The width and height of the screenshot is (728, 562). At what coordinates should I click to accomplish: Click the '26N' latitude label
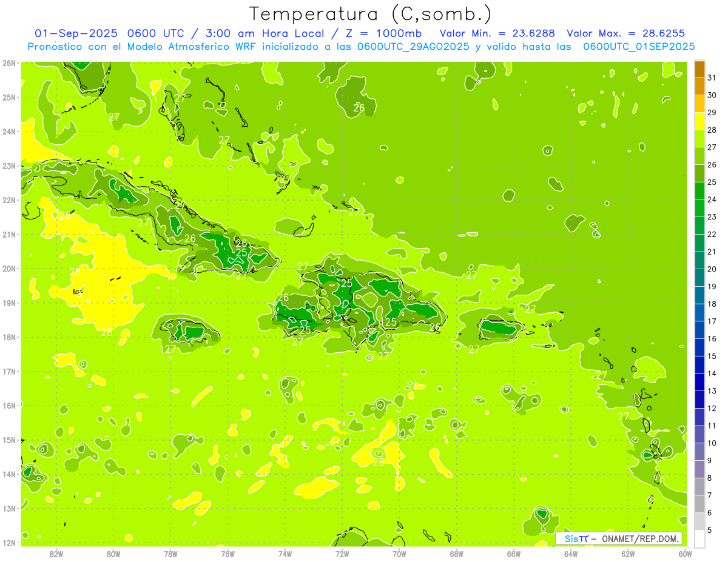point(8,63)
